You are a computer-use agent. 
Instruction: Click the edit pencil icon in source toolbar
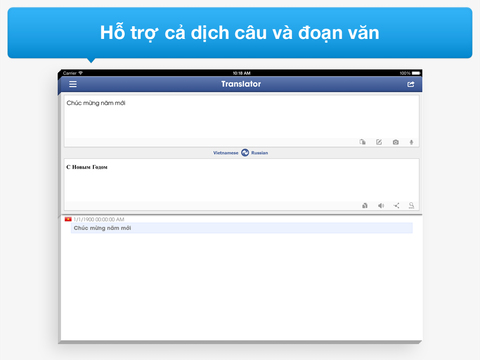pyautogui.click(x=379, y=142)
